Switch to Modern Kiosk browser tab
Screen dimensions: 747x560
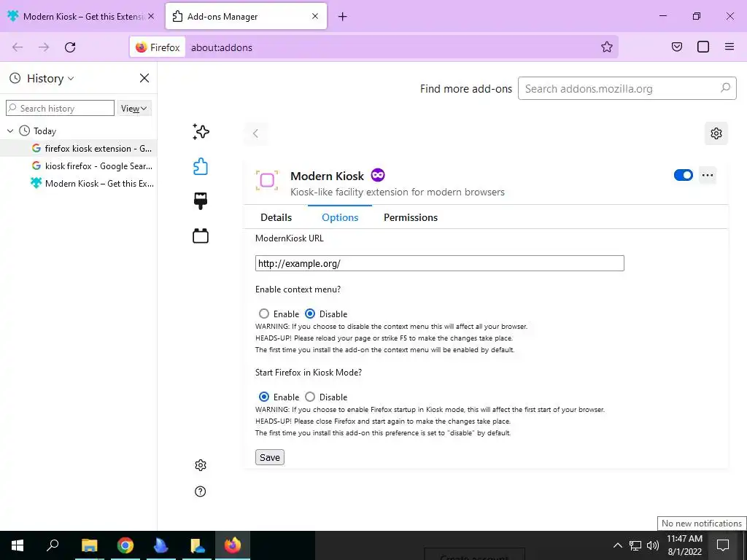pyautogui.click(x=80, y=16)
